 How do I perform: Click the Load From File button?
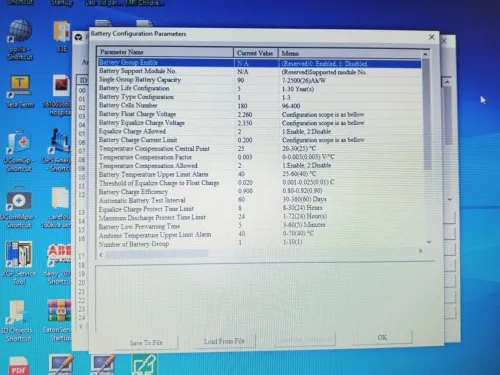point(224,341)
